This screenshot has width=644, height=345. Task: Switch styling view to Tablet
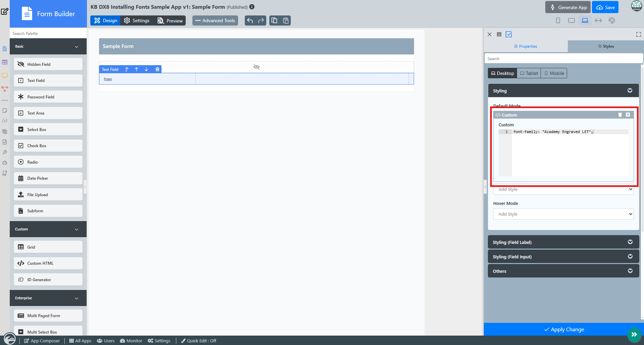pyautogui.click(x=529, y=73)
